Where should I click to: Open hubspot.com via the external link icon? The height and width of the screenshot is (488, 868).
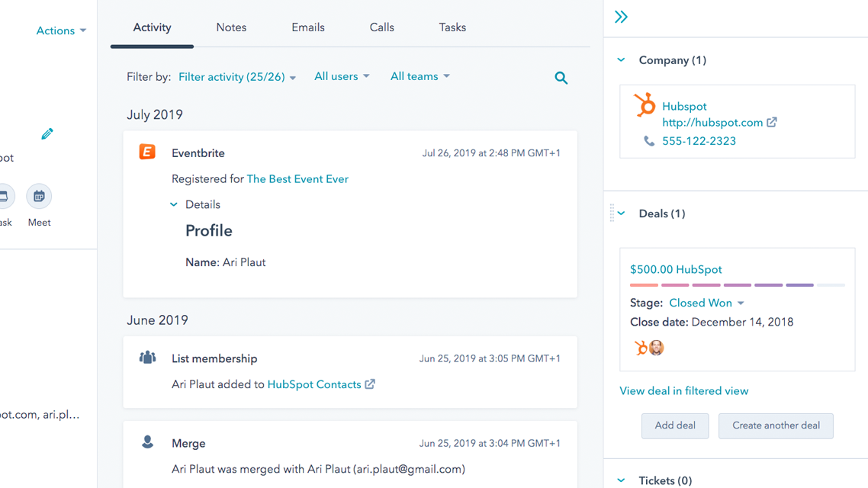pyautogui.click(x=771, y=122)
